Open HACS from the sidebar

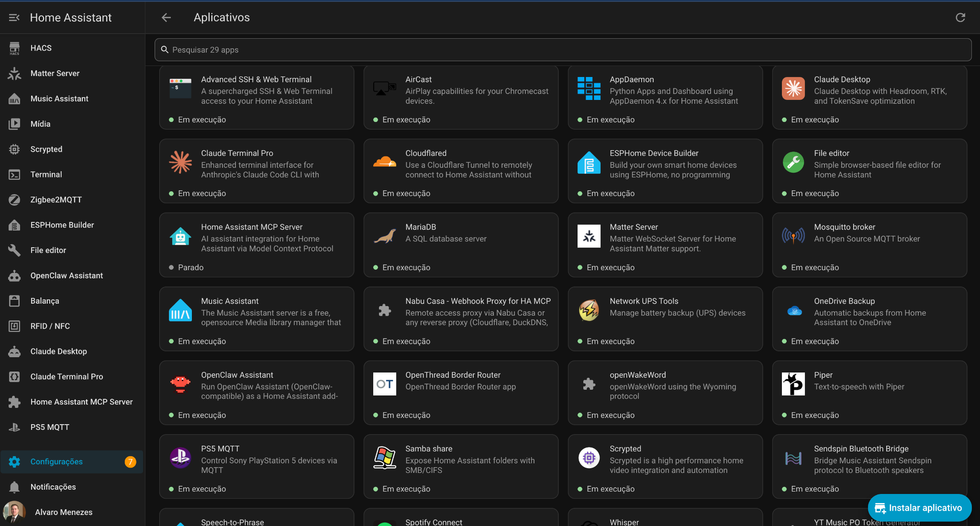pos(72,48)
